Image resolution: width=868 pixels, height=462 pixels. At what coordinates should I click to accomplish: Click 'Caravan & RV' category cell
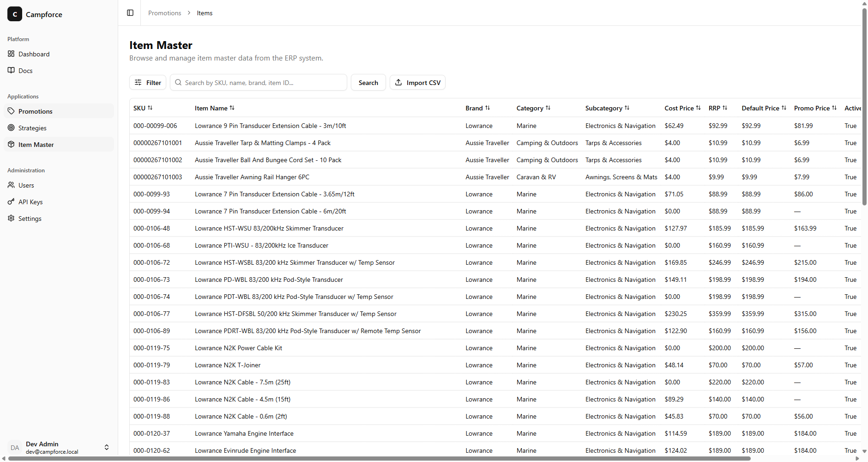pos(536,177)
